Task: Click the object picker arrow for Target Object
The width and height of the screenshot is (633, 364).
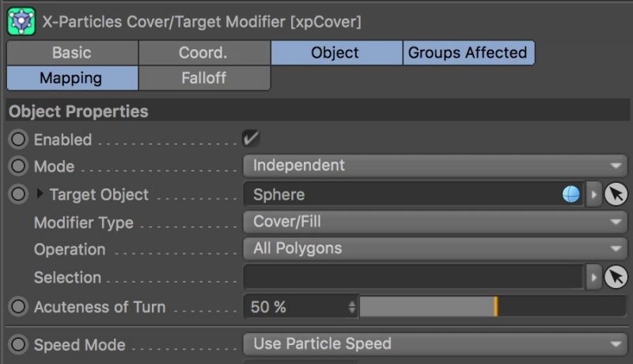Action: (616, 194)
